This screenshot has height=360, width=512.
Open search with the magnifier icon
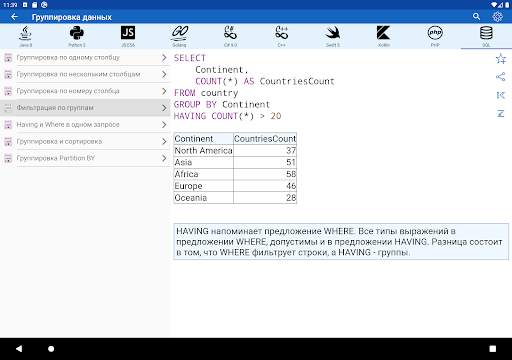tap(476, 16)
